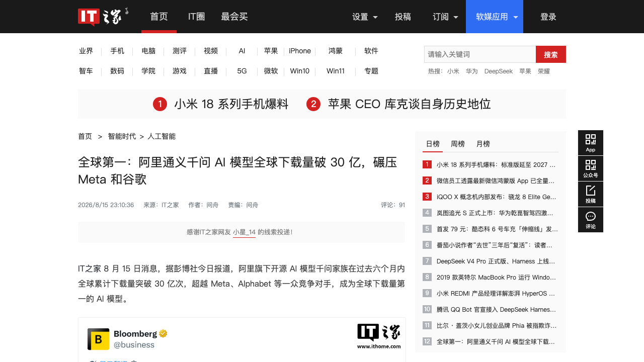Click the Bloomberg avatar in the embedded tweet
Viewport: 644px width, 362px height.
pyautogui.click(x=98, y=339)
